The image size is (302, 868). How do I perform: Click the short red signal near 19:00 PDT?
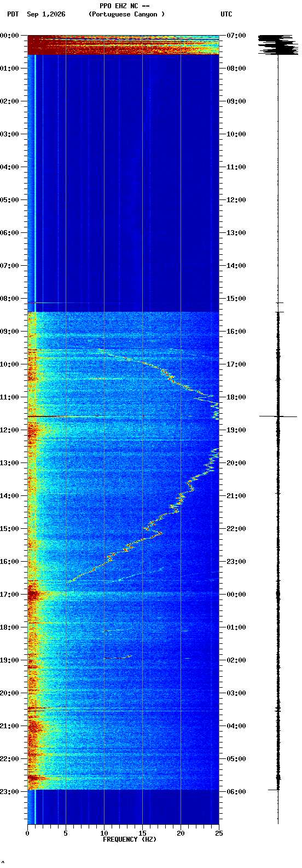pyautogui.click(x=123, y=656)
